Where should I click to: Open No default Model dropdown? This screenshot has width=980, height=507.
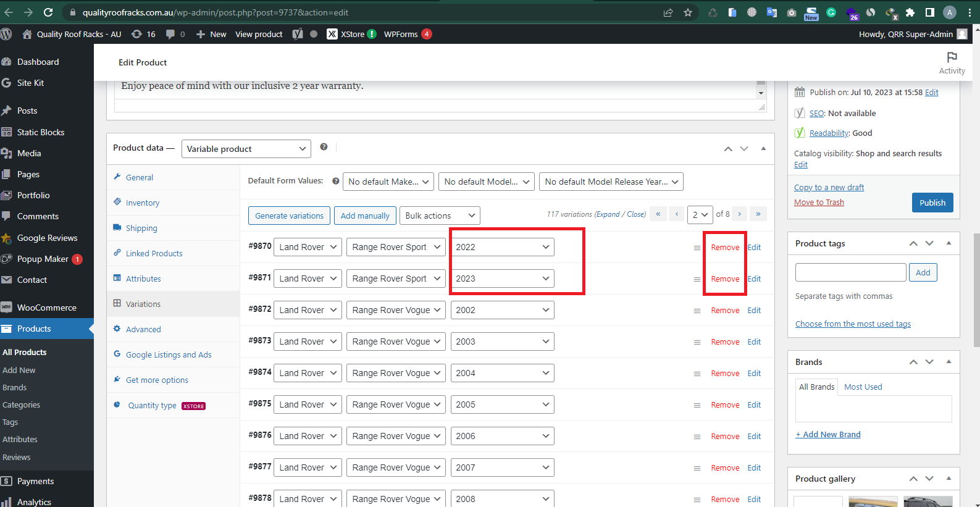[487, 182]
